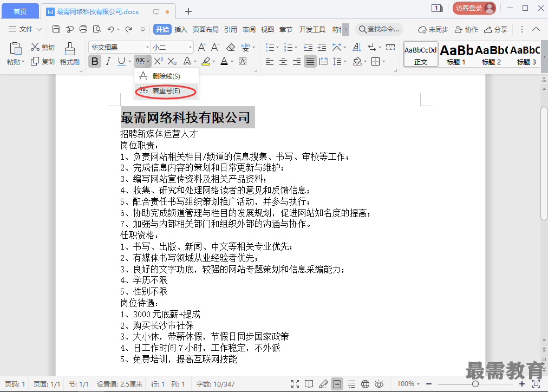
Task: Apply superscript X² formatting
Action: (158, 62)
